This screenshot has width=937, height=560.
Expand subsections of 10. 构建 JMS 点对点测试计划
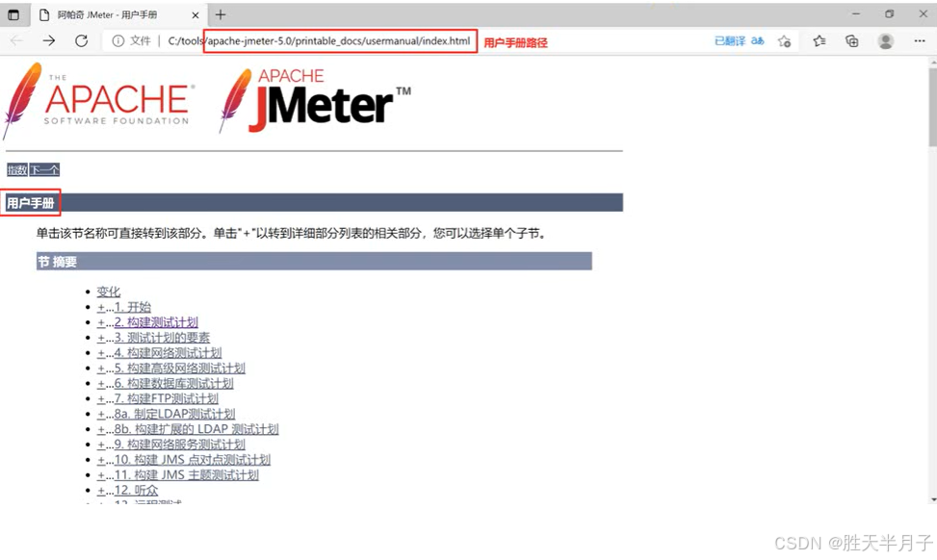click(101, 460)
